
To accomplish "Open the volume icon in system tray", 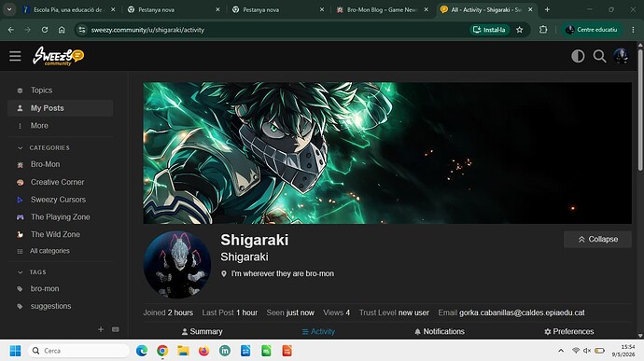I will point(587,351).
